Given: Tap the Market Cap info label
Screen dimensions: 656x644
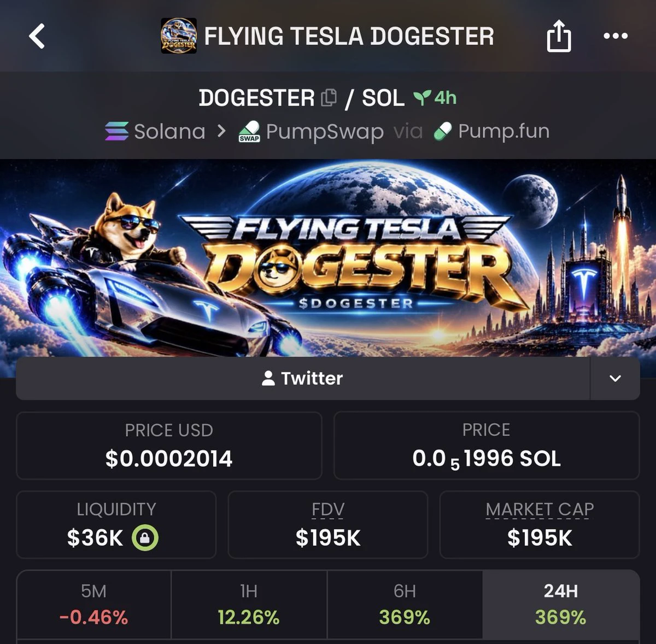Looking at the screenshot, I should (540, 510).
